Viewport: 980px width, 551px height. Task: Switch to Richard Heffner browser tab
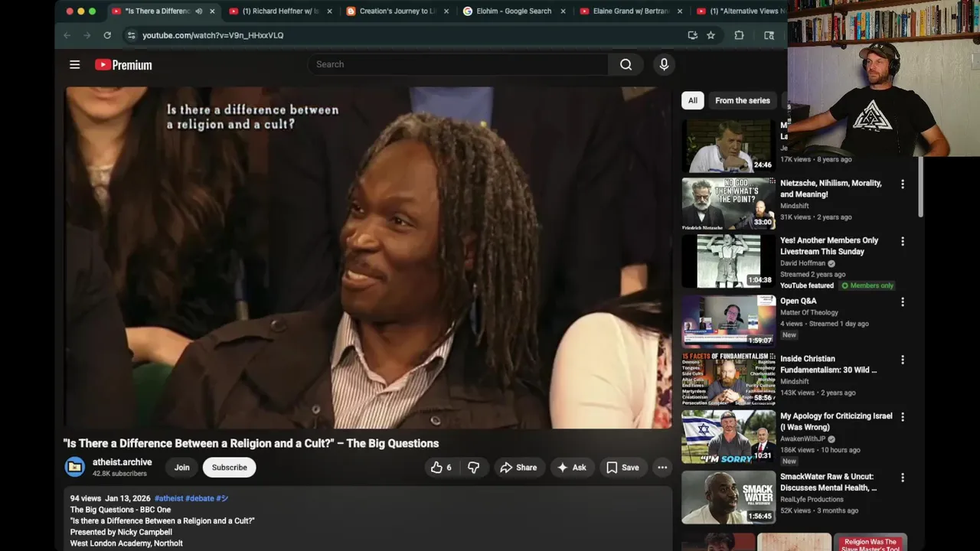(281, 11)
